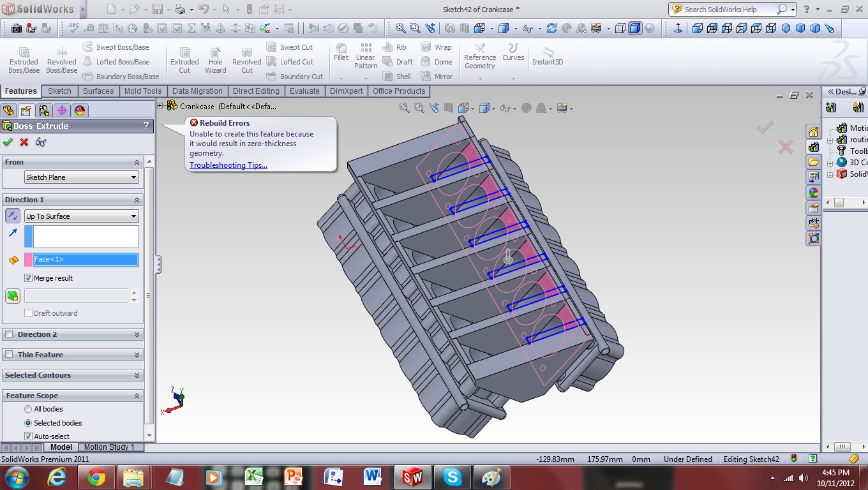Click the Reverse Direction button
Image resolution: width=868 pixels, height=490 pixels.
[12, 216]
